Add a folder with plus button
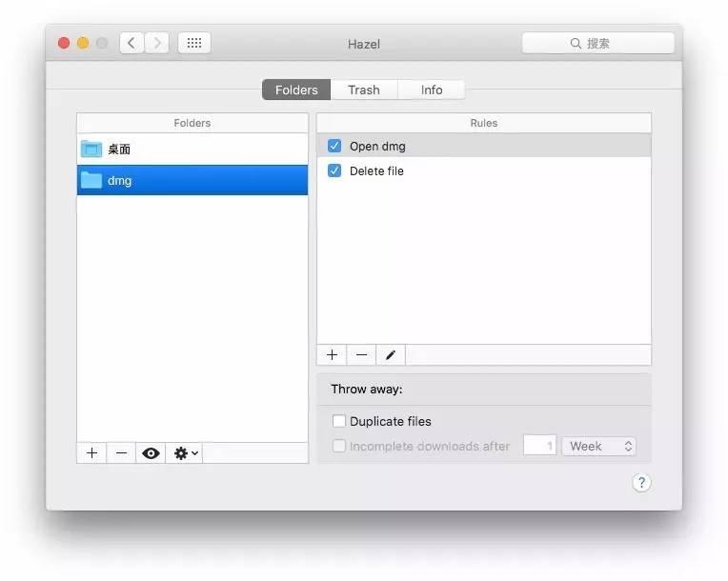728x581 pixels. point(91,453)
